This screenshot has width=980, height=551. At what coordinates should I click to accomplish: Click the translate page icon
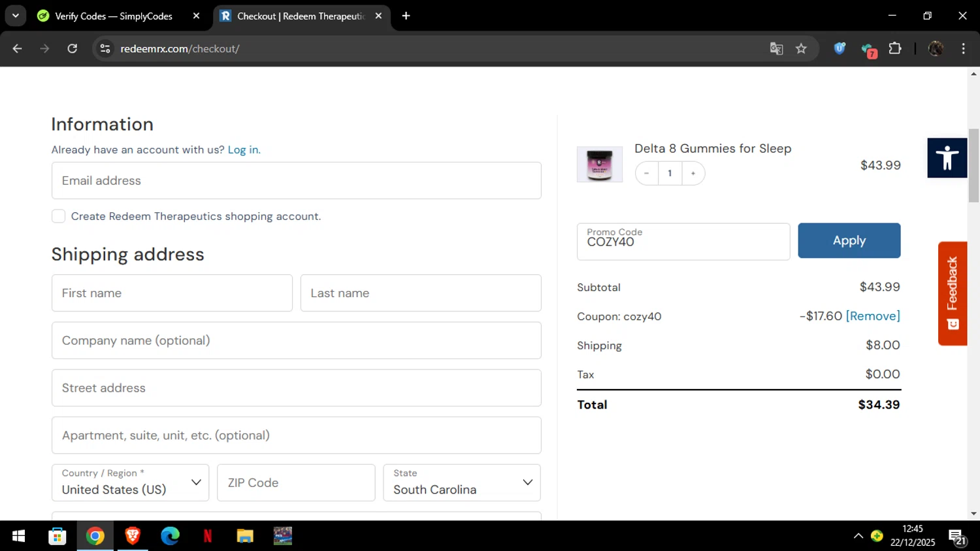click(x=776, y=49)
